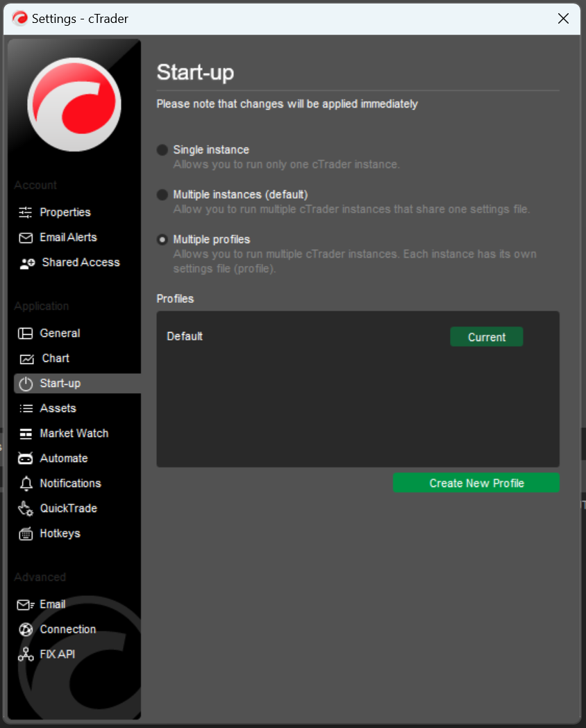Open QuickTrade settings

coord(68,509)
